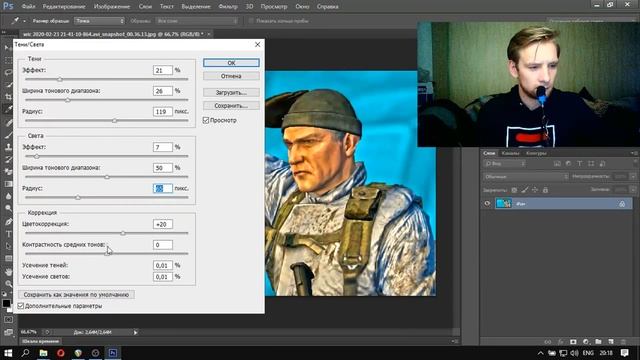Click lock icon on the Фон layer
Image resolution: width=640 pixels, height=360 pixels.
[622, 204]
